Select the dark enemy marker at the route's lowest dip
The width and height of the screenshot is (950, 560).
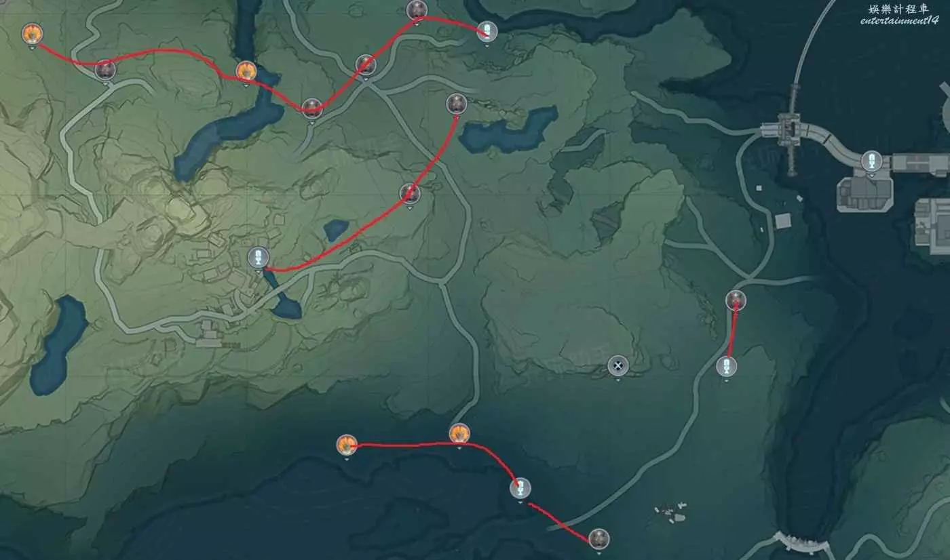(312, 108)
